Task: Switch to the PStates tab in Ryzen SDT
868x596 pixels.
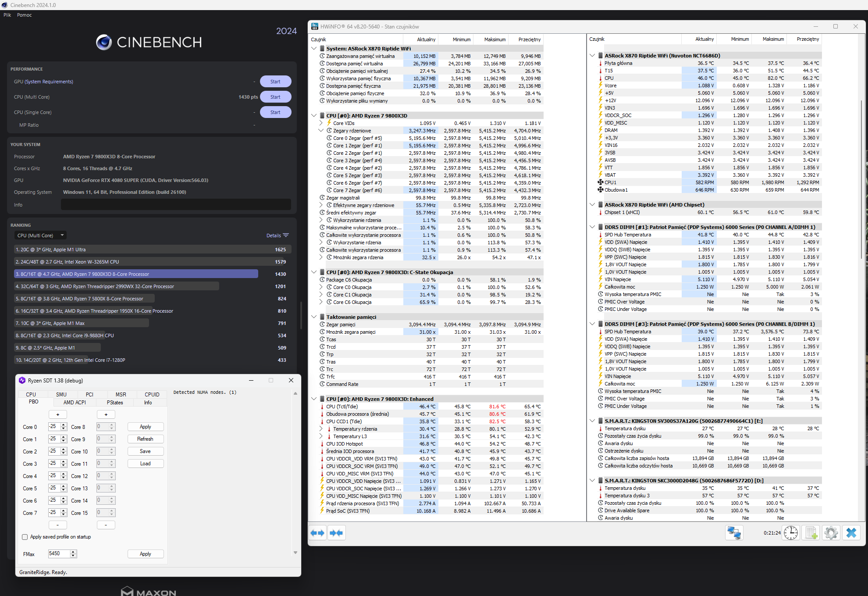Action: click(x=115, y=402)
